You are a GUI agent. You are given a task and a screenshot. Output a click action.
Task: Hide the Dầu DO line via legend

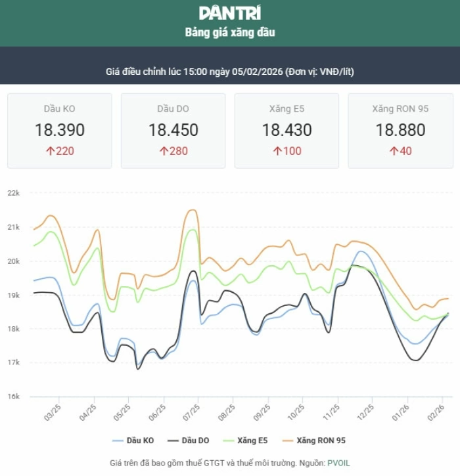189,441
